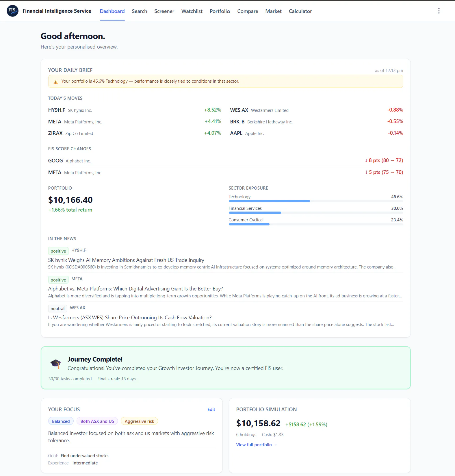Click Journey Complete! heading
This screenshot has width=455, height=476.
(95, 359)
